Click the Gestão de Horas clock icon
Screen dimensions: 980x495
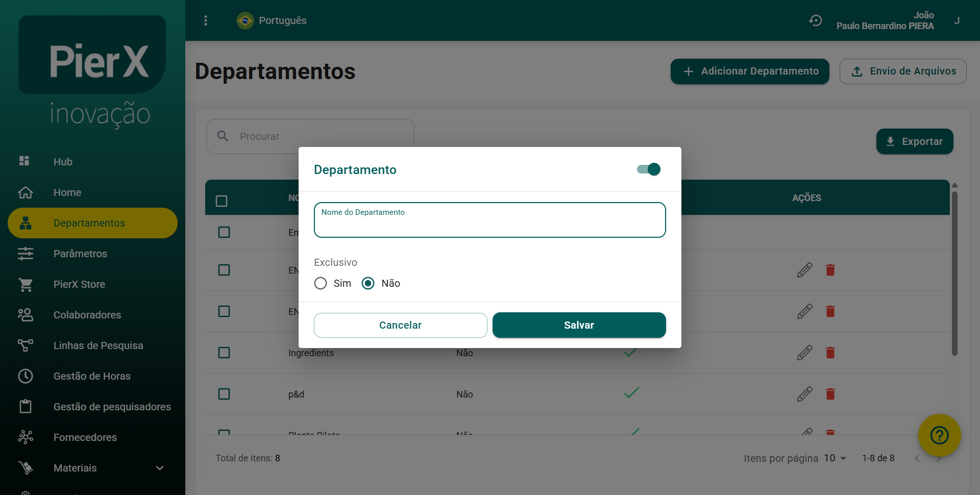click(26, 376)
